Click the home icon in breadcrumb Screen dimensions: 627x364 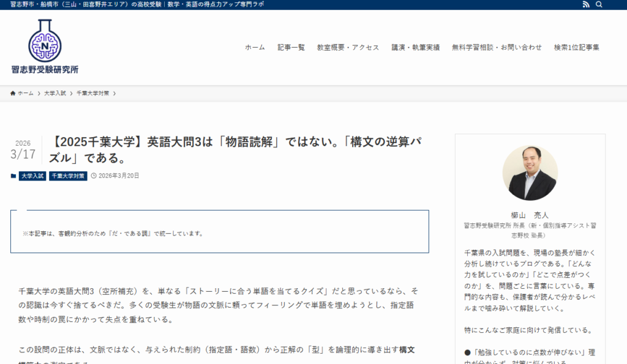coord(13,93)
